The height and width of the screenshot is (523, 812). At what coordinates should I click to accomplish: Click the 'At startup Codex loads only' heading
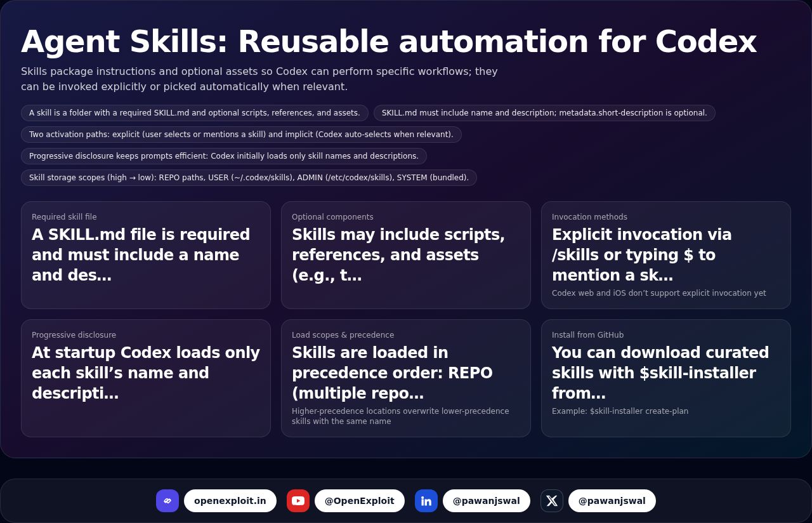(x=146, y=373)
